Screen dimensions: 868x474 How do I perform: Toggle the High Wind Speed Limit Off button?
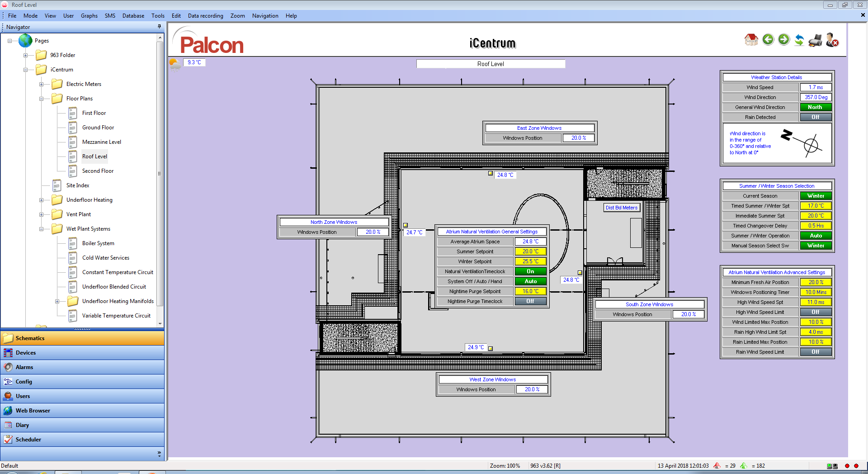815,312
